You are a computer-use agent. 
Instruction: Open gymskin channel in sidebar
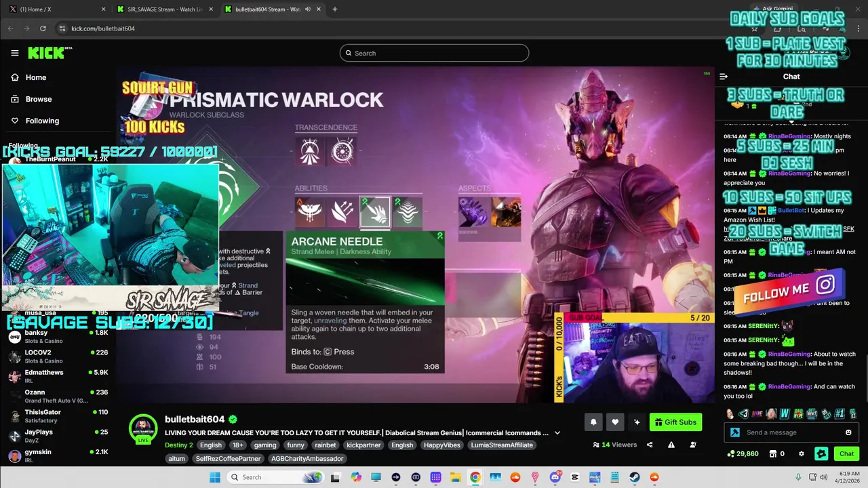pyautogui.click(x=58, y=455)
